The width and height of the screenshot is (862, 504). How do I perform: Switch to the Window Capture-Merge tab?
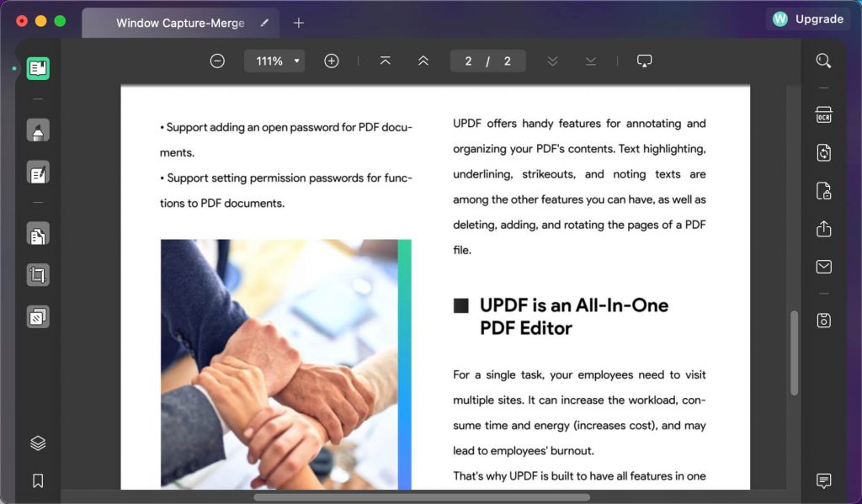coord(180,23)
